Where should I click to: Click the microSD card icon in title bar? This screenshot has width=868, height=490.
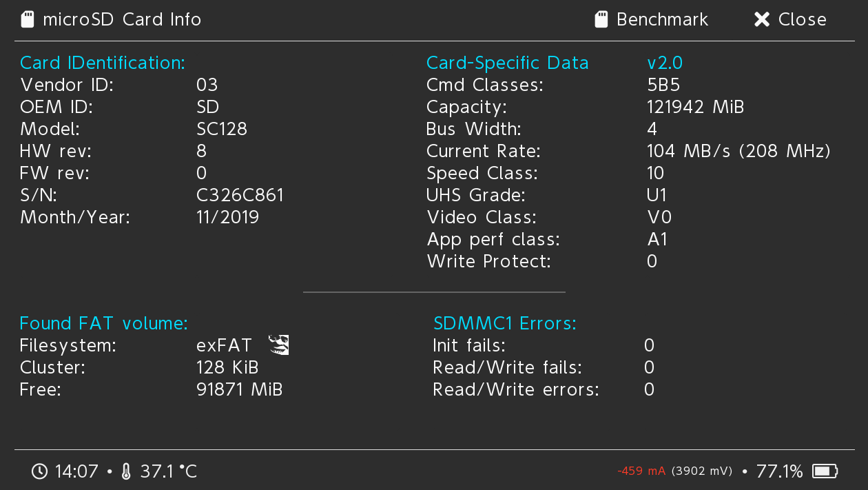(26, 19)
